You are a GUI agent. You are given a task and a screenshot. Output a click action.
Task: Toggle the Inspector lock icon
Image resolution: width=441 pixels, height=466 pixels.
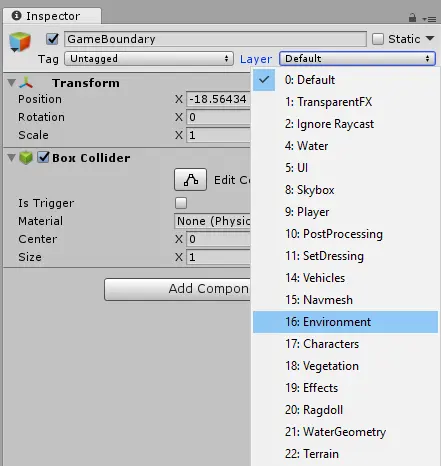(412, 18)
